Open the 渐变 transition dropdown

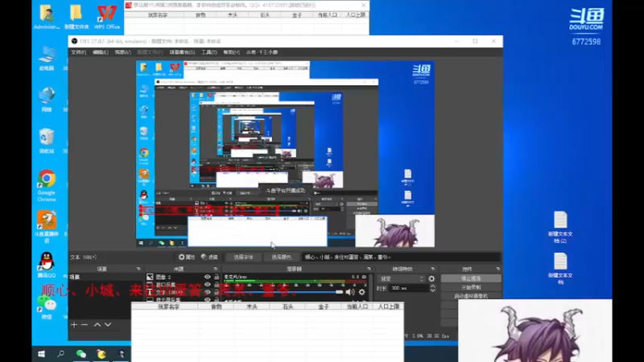pos(401,278)
